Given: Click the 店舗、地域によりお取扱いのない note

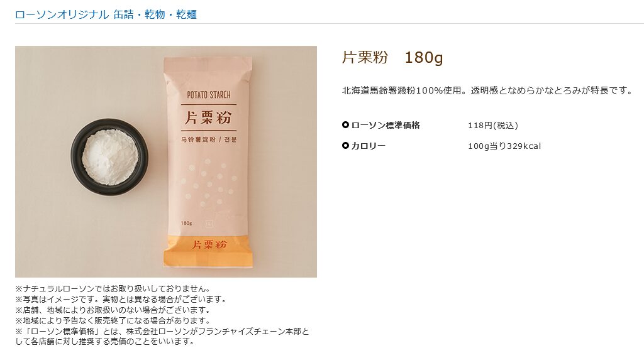Looking at the screenshot, I should coord(113,310).
